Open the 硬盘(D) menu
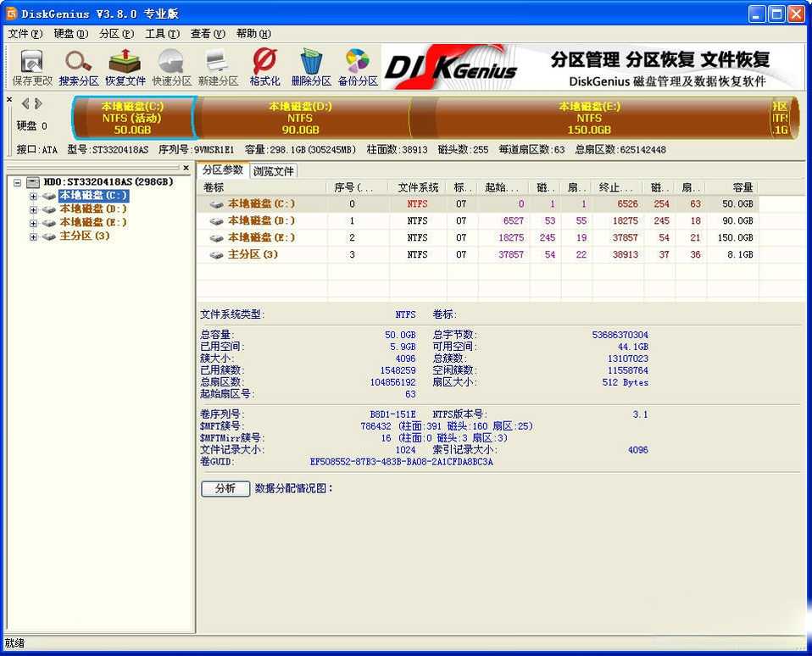The image size is (812, 656). (71, 34)
